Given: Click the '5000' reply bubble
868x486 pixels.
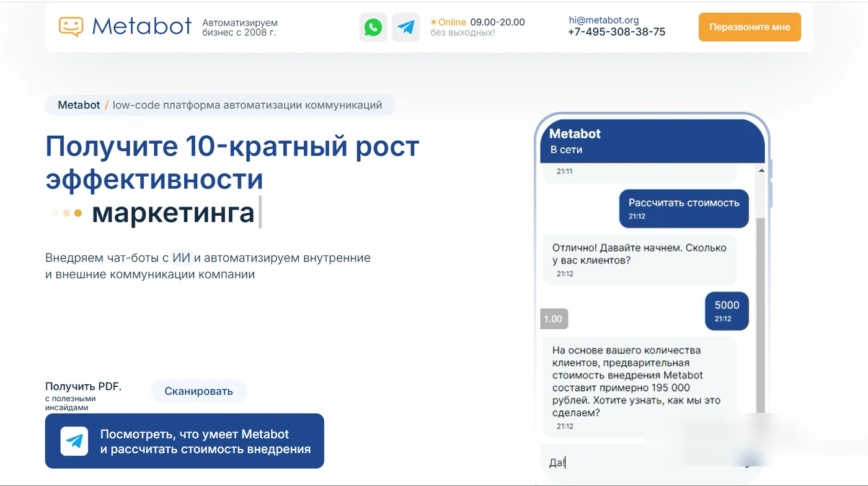Looking at the screenshot, I should tap(727, 311).
